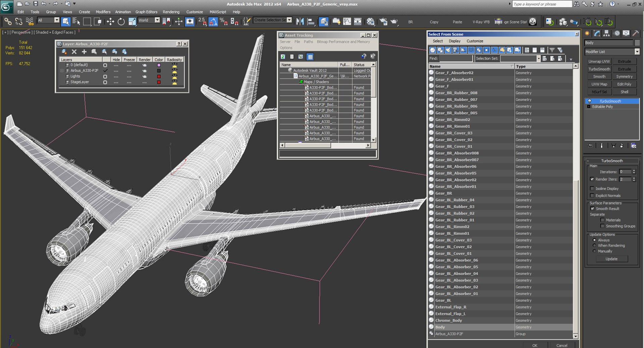Screen dimensions: 644x348
Task: Choose the Select and Scale tool
Action: point(132,22)
